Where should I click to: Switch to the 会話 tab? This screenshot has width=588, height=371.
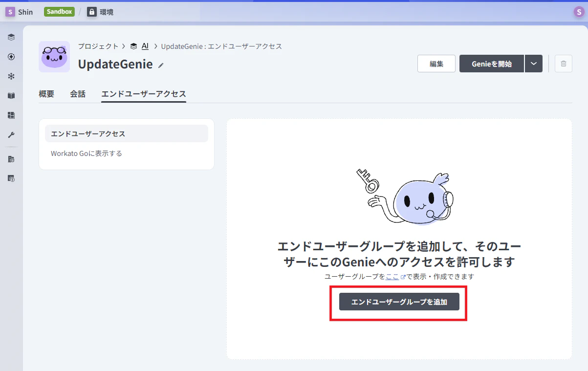(78, 94)
